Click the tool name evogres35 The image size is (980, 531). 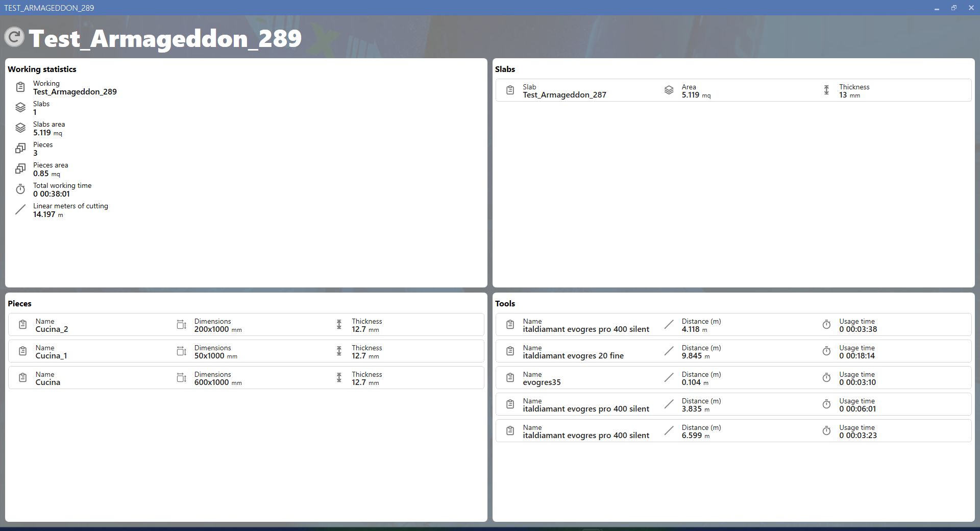tap(542, 382)
